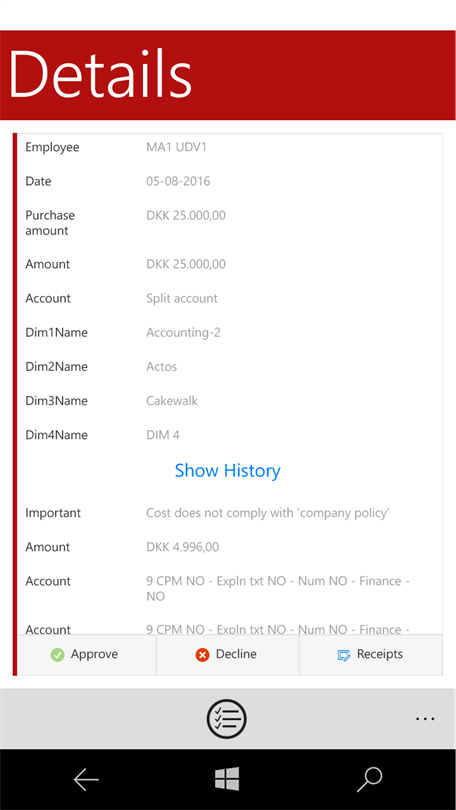Go back with the arrow navigation icon
The image size is (456, 810).
86,780
